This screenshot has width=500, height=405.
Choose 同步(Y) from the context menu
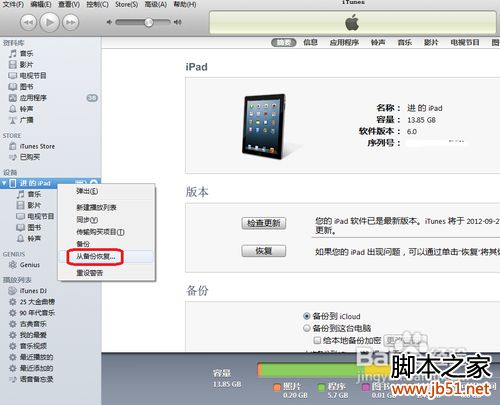click(x=107, y=220)
